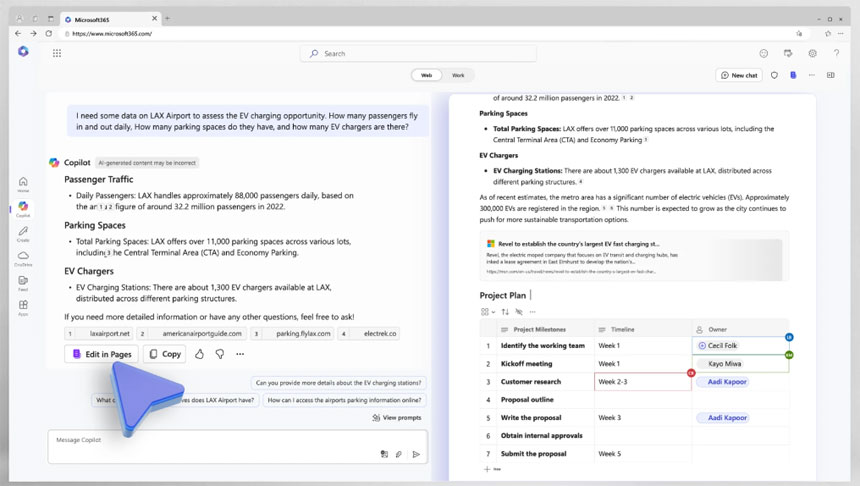
Task: Click the Copy button
Action: click(165, 354)
